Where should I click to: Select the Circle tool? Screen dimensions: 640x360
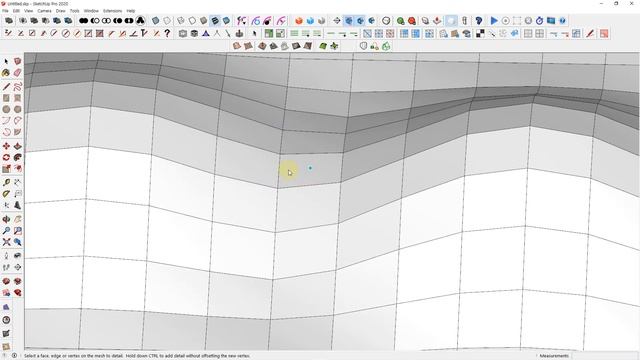6,109
